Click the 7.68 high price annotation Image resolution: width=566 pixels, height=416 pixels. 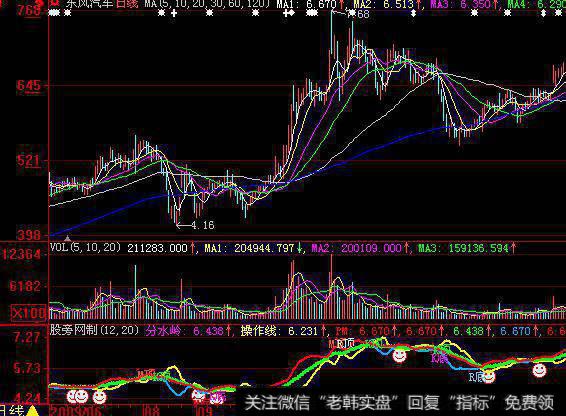tap(358, 14)
